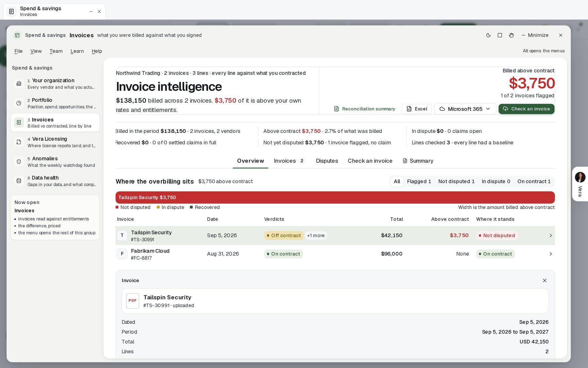Minimize the taskbar Spend & savings entry
588x368 pixels.
point(91,11)
